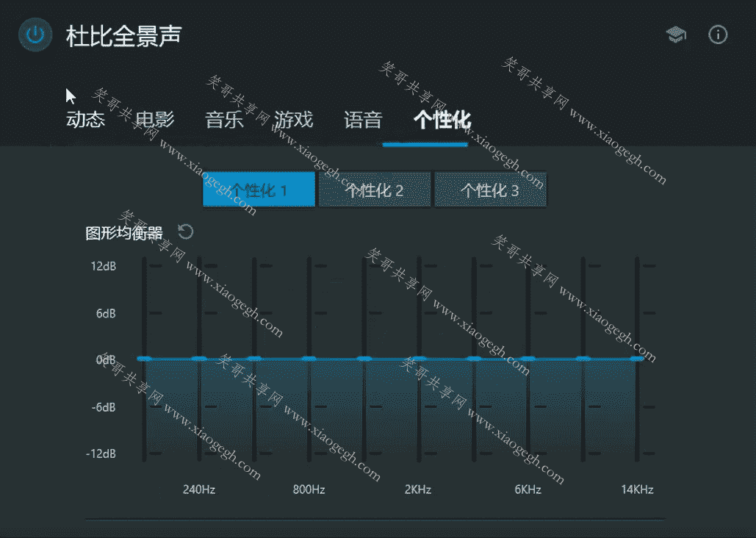756x538 pixels.
Task: Click the slider handle between 2KHz and 6KHz
Action: [x=473, y=359]
